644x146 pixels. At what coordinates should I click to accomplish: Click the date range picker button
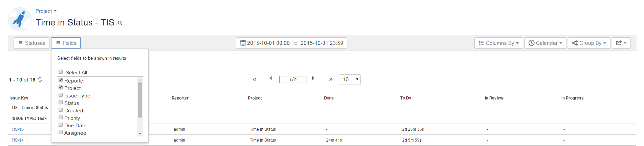coord(292,43)
